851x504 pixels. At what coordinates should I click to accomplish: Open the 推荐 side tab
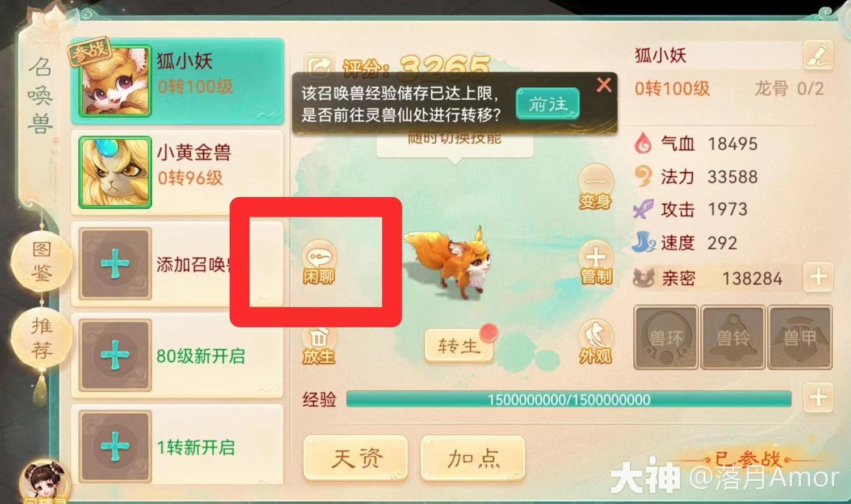click(x=42, y=339)
